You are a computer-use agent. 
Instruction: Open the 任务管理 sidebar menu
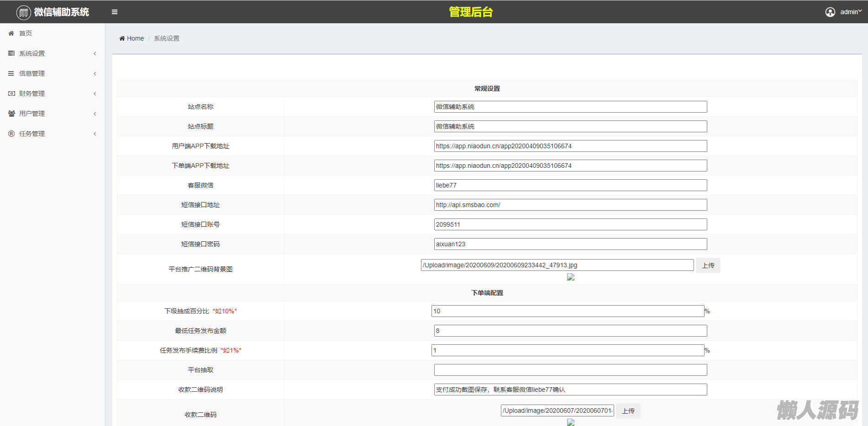[x=32, y=134]
